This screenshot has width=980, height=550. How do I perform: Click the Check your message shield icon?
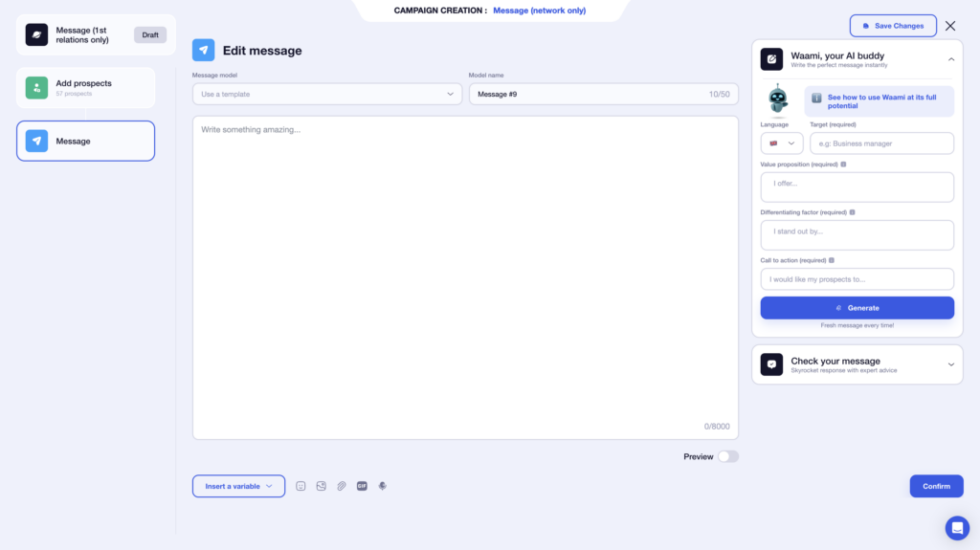point(771,364)
